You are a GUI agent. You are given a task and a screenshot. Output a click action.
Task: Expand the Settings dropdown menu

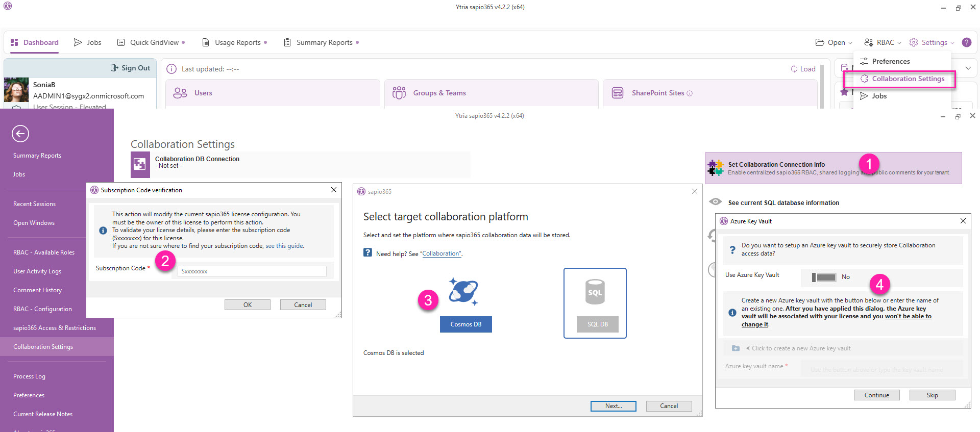coord(932,42)
